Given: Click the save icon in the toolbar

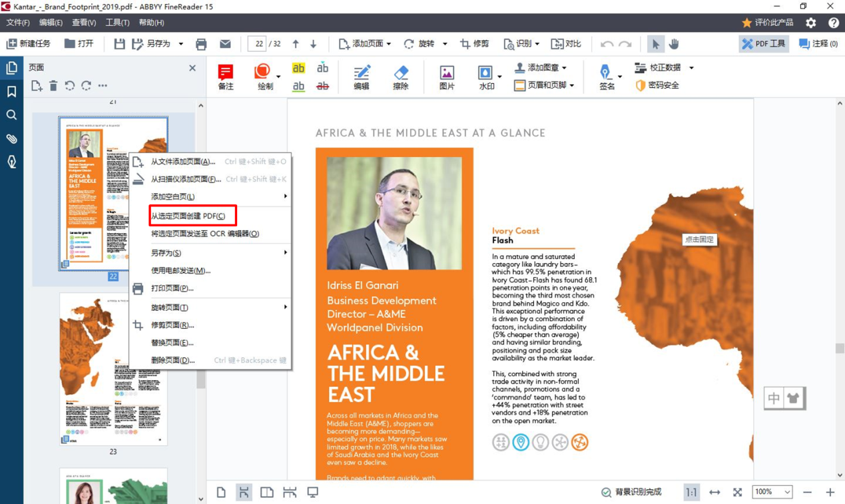Looking at the screenshot, I should 119,44.
